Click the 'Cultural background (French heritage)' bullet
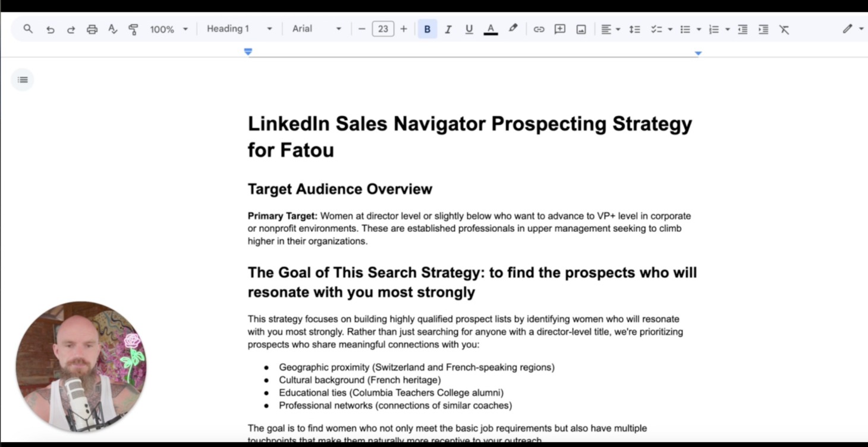Viewport: 868px width, 447px height. click(360, 380)
